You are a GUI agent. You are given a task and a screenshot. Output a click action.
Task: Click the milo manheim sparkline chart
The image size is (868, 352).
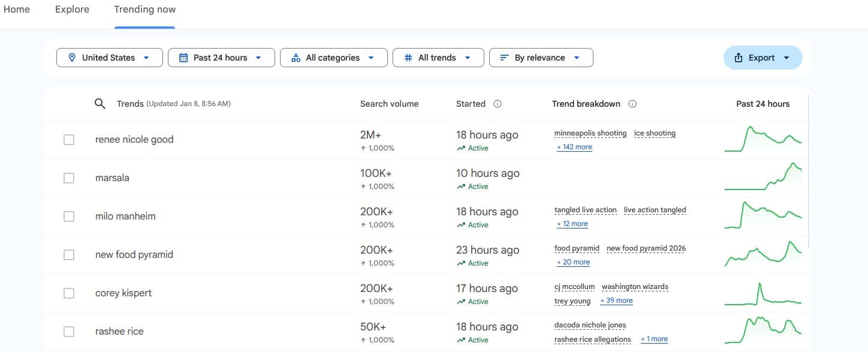762,216
